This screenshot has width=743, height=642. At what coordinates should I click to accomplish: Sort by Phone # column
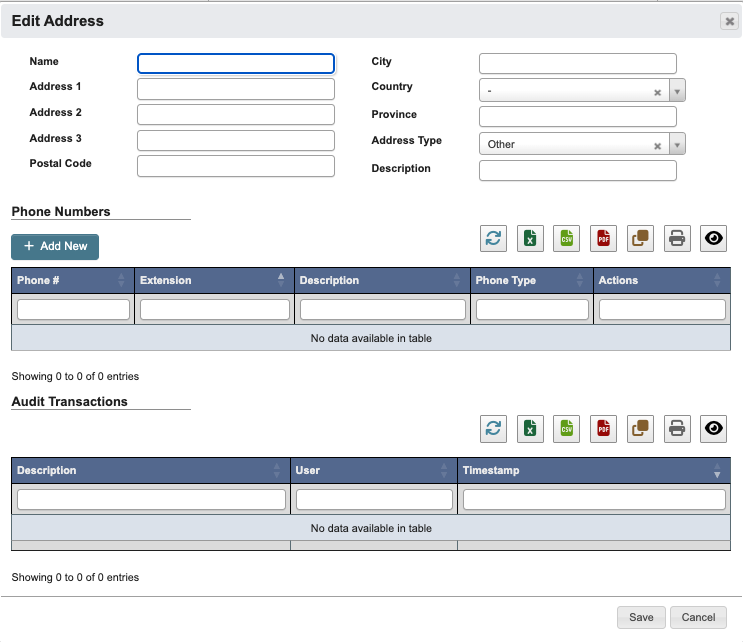[73, 280]
